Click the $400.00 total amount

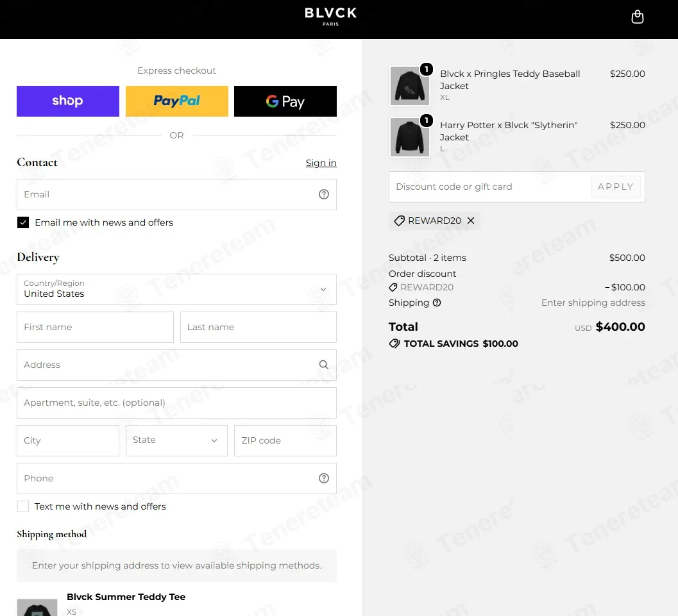click(x=620, y=326)
